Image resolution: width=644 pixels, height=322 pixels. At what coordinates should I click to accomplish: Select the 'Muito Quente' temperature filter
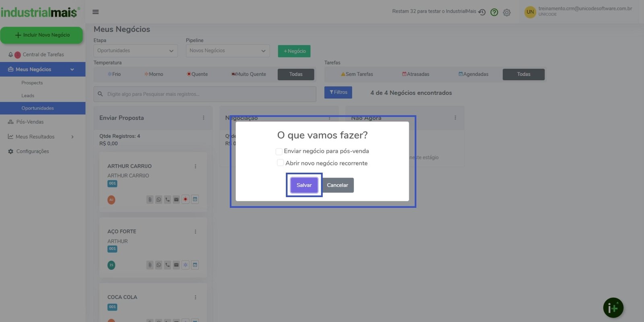(x=249, y=74)
